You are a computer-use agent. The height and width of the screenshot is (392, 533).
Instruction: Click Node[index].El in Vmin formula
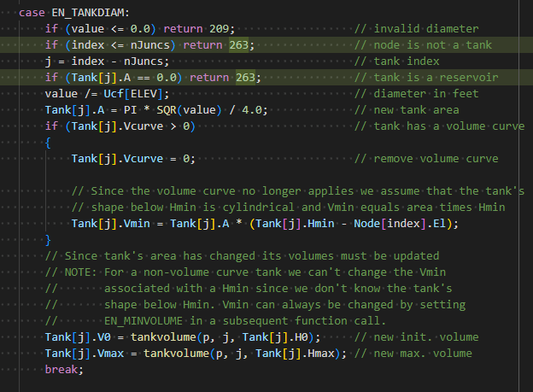pyautogui.click(x=400, y=224)
